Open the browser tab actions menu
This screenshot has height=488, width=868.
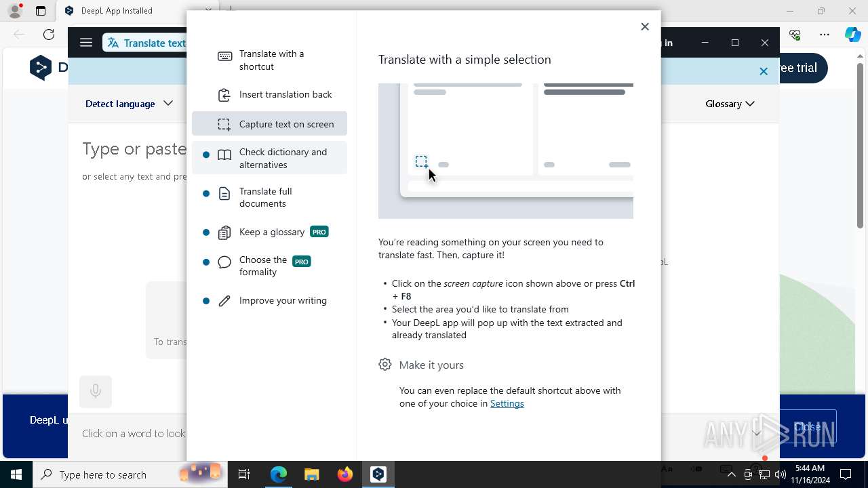41,11
